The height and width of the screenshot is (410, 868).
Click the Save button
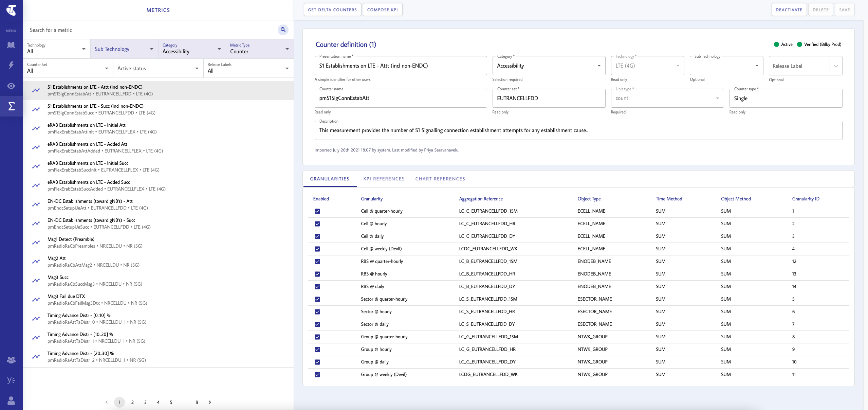tap(845, 10)
